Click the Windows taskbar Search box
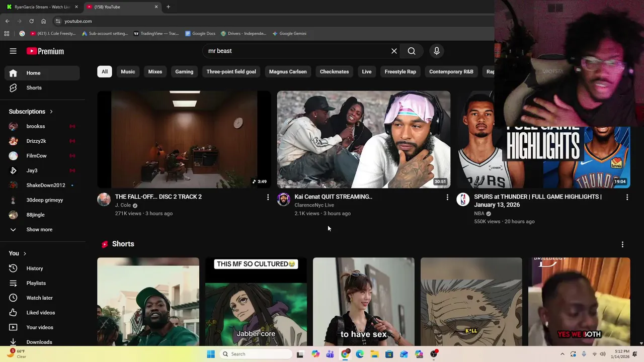Viewport: 644px width, 362px height. (256, 354)
